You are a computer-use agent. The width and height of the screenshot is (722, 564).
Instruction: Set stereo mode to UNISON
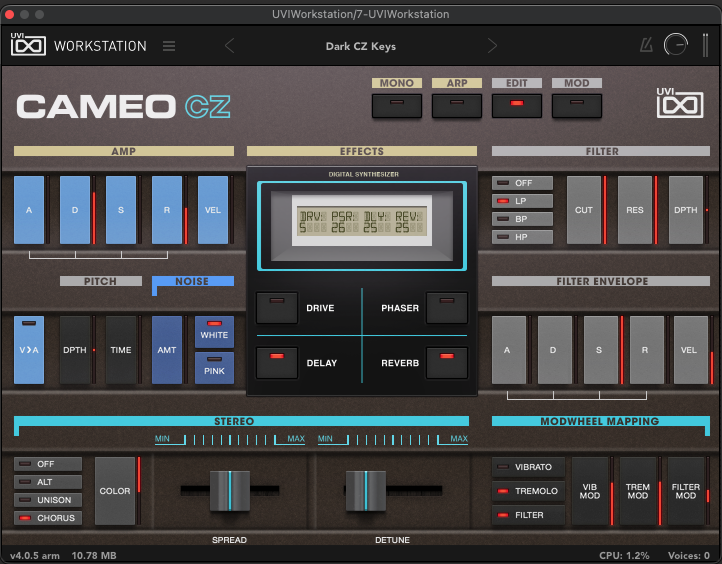(x=48, y=500)
